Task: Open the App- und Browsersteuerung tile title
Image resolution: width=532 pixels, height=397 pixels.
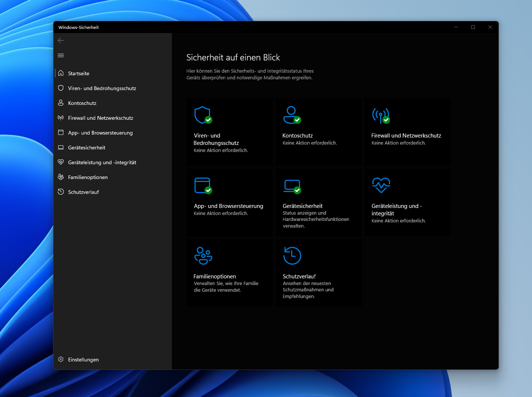Action: pos(229,206)
